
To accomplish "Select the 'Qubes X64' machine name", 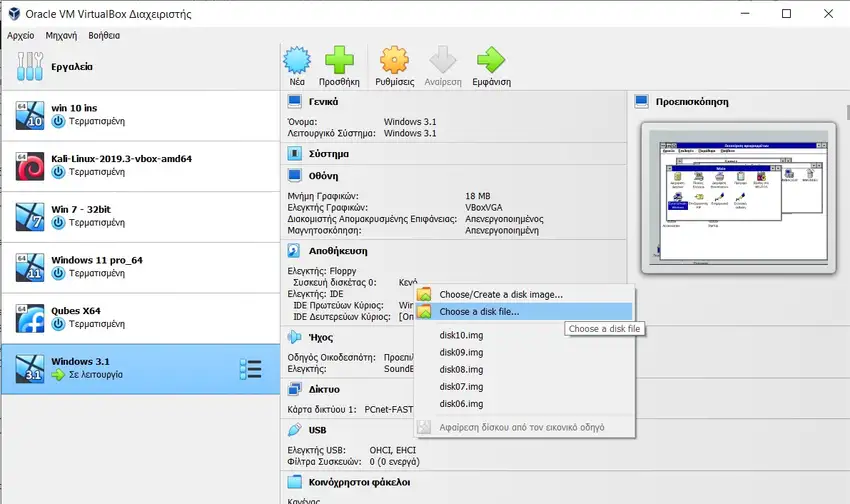I will [x=76, y=311].
